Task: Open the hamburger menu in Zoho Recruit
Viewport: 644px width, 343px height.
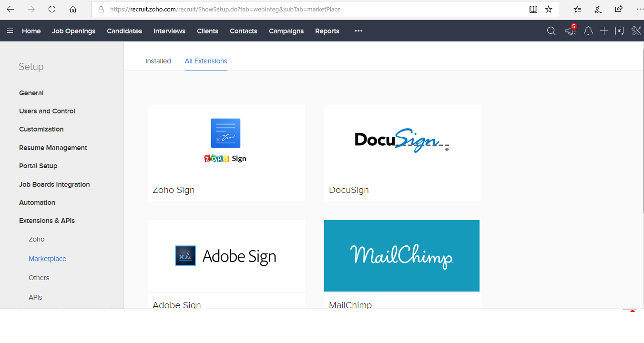Action: [10, 31]
